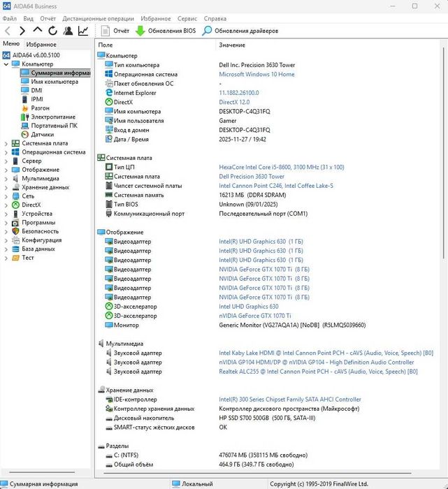
Task: Refresh with the circular arrow icon
Action: [52, 31]
